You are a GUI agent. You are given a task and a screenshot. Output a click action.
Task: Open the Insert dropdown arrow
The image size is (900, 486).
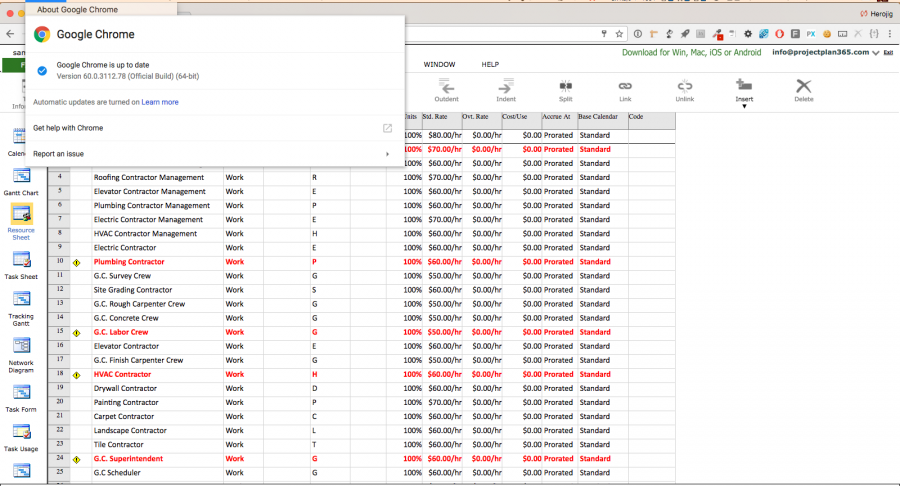(744, 106)
